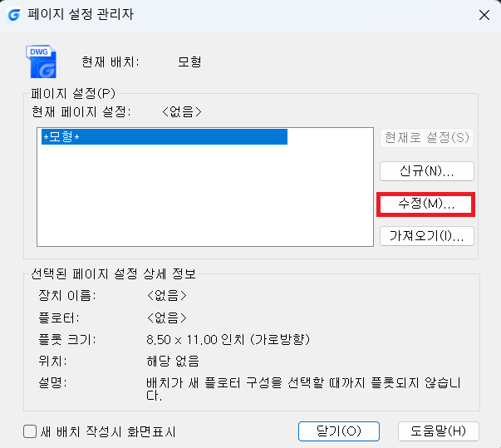Click the 현재 페이지 설정 <없음> value
Screen dimensions: 501x448
click(182, 112)
